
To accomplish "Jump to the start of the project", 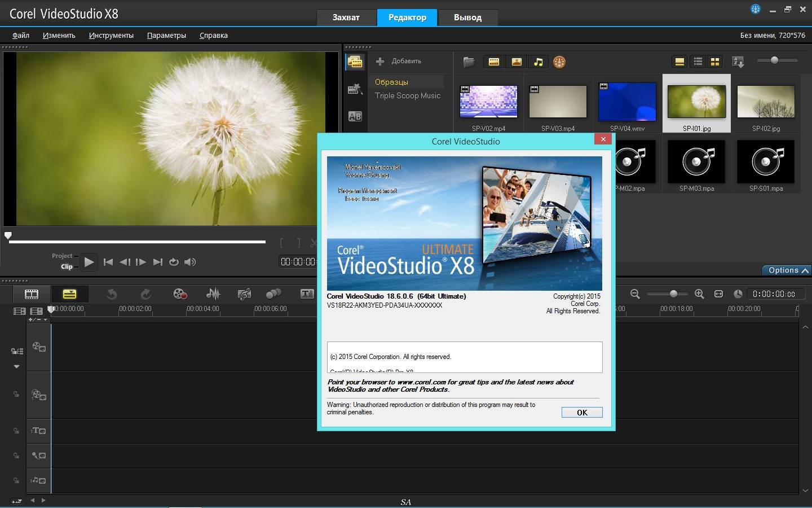I will click(108, 262).
